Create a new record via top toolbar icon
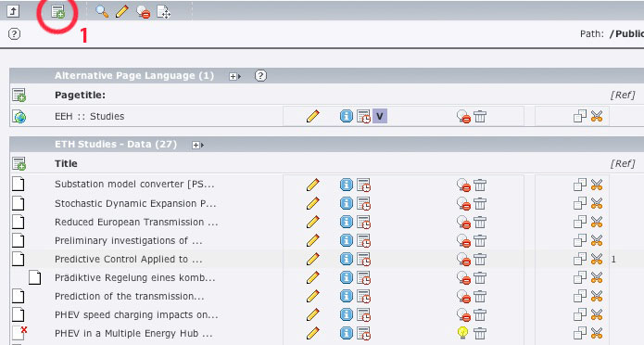 pyautogui.click(x=57, y=12)
